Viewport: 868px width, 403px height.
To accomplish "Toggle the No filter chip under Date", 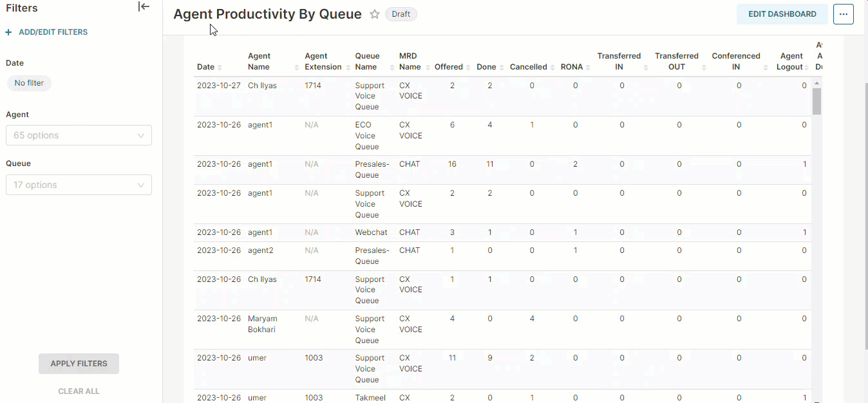I will point(29,82).
